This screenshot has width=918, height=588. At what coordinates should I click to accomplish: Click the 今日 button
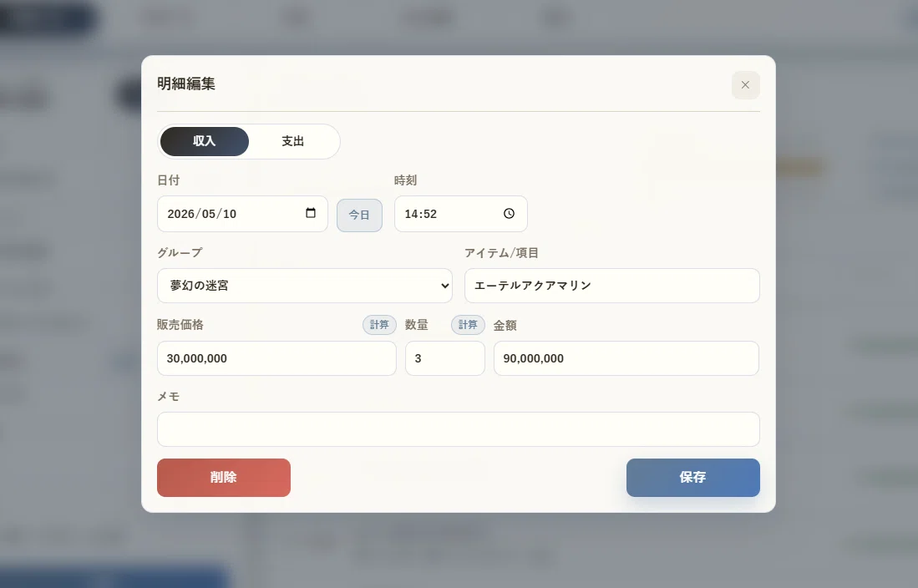(359, 215)
